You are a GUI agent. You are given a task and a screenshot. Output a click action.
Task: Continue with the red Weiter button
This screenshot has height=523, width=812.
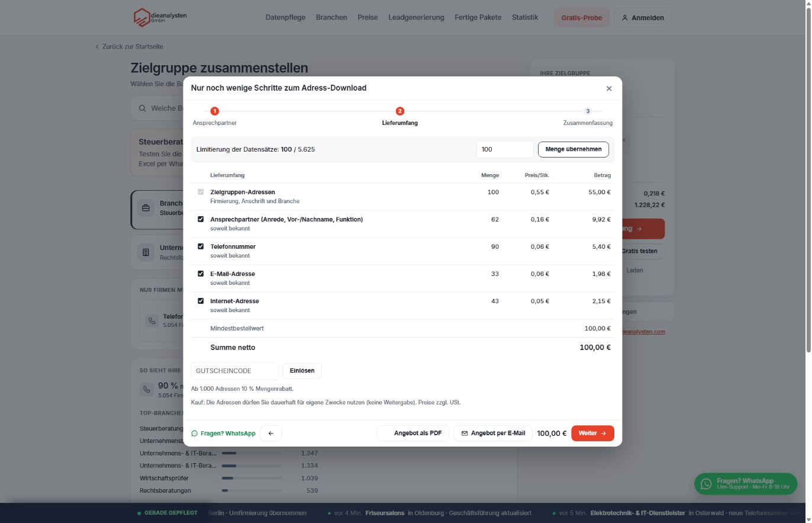(592, 434)
